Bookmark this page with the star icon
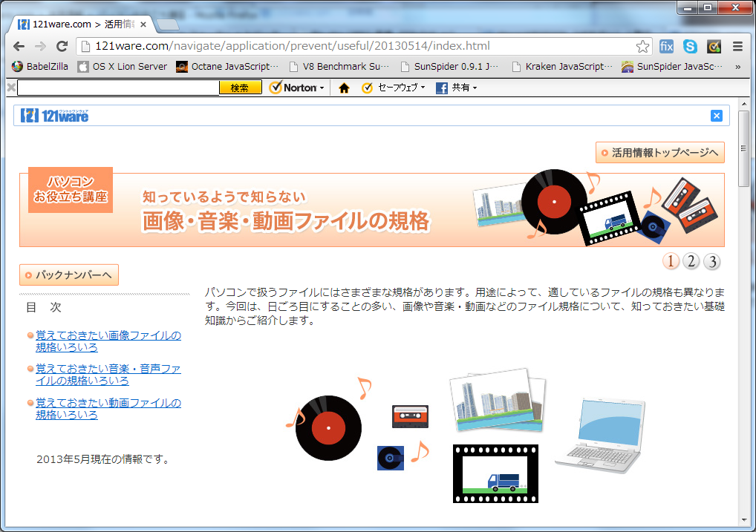 642,46
